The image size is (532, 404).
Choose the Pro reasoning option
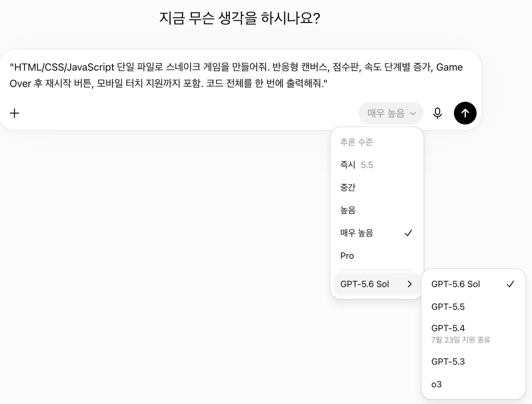[376, 256]
